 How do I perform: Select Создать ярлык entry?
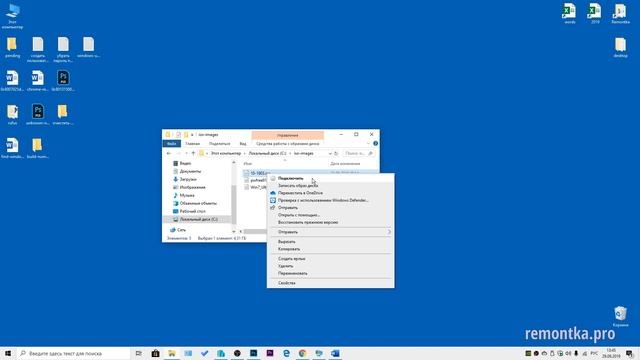(x=291, y=259)
